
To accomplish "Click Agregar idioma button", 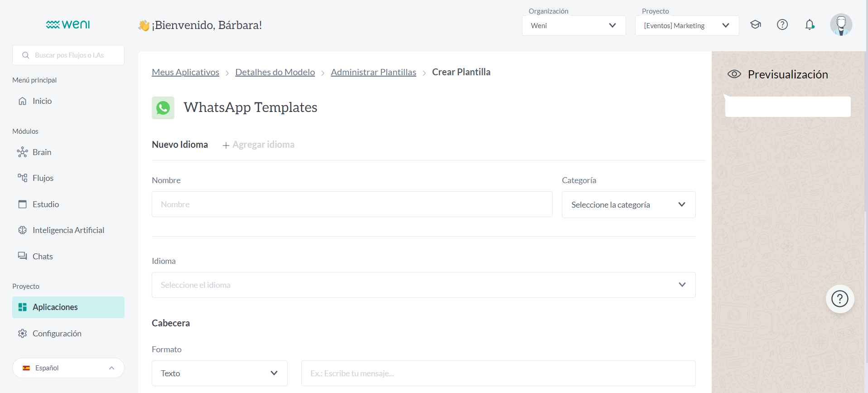I will 259,145.
